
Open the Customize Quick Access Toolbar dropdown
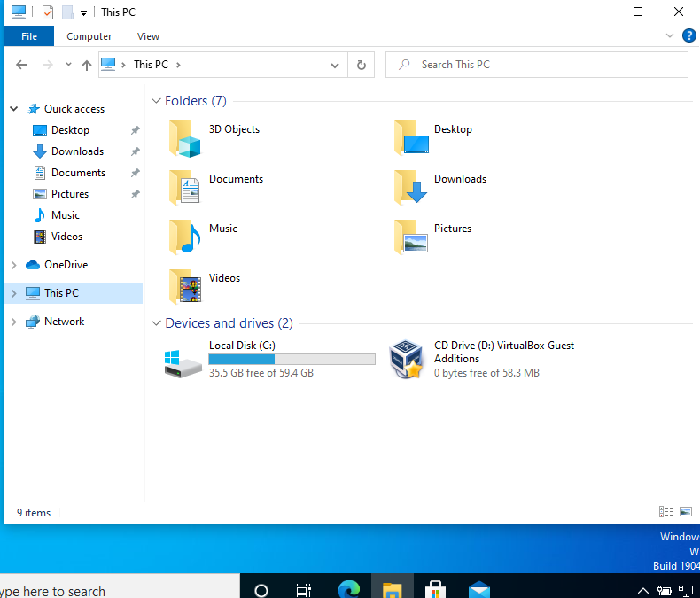(83, 13)
